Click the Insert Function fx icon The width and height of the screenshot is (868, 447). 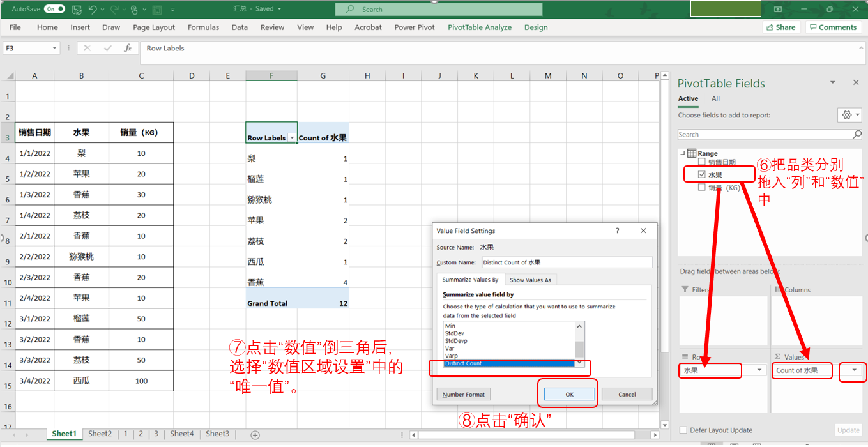tap(128, 49)
